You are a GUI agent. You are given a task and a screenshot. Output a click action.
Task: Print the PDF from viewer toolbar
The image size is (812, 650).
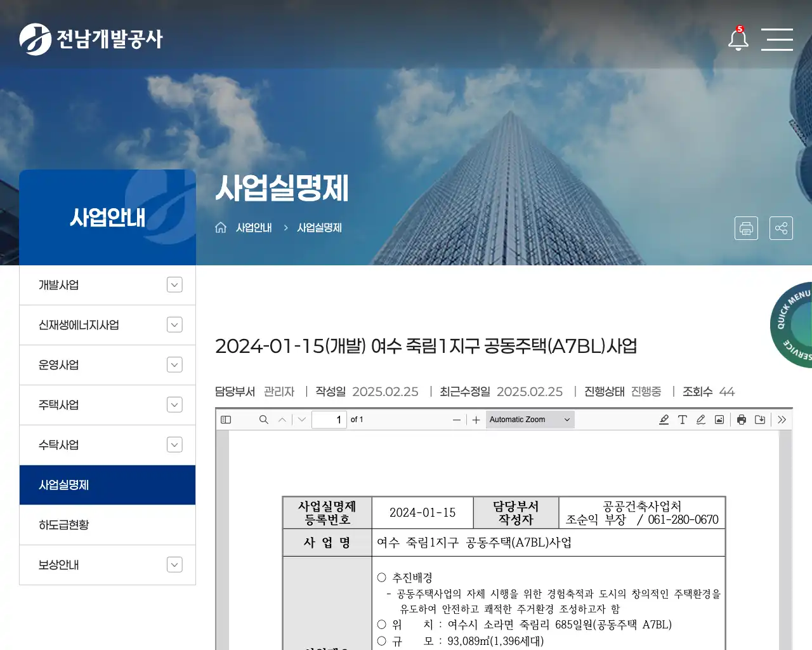742,420
